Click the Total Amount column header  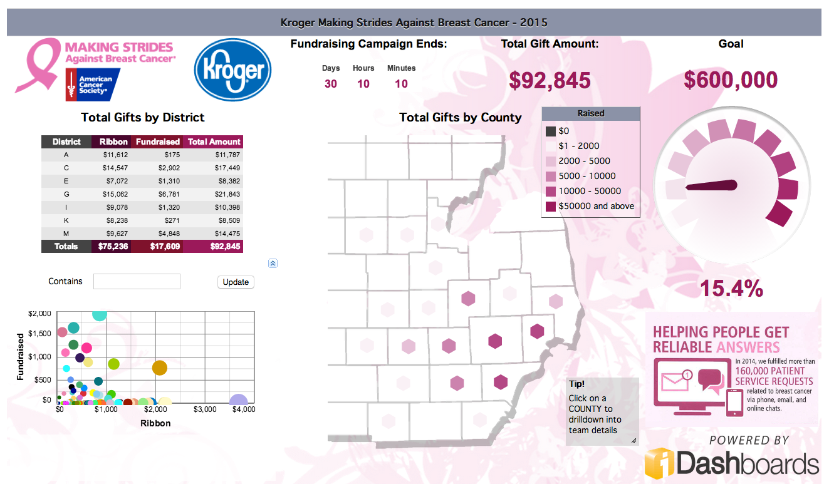[x=214, y=142]
